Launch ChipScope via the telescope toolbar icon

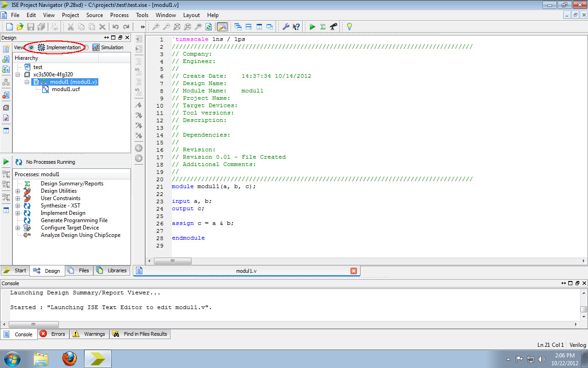[332, 26]
